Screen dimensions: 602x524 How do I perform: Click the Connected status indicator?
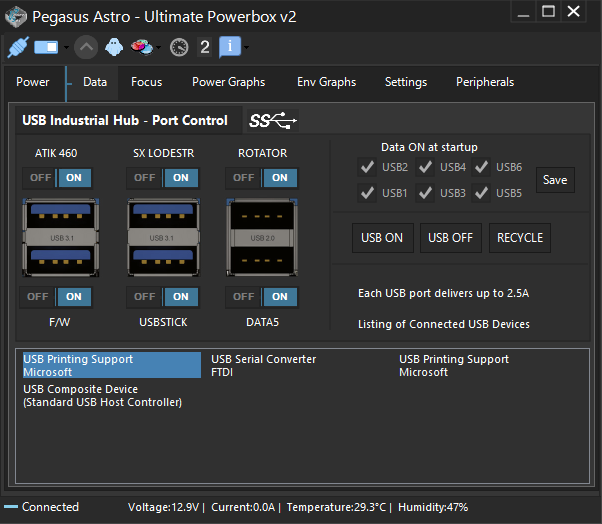(x=41, y=507)
